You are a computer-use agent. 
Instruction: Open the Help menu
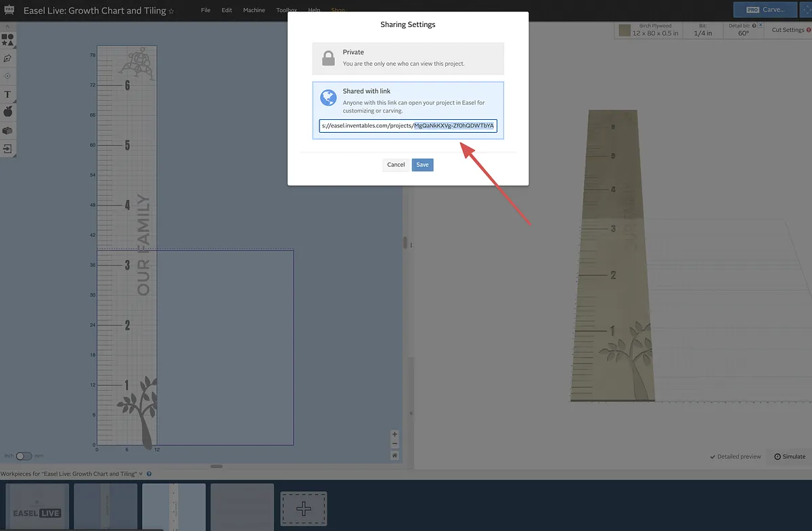[x=314, y=11]
